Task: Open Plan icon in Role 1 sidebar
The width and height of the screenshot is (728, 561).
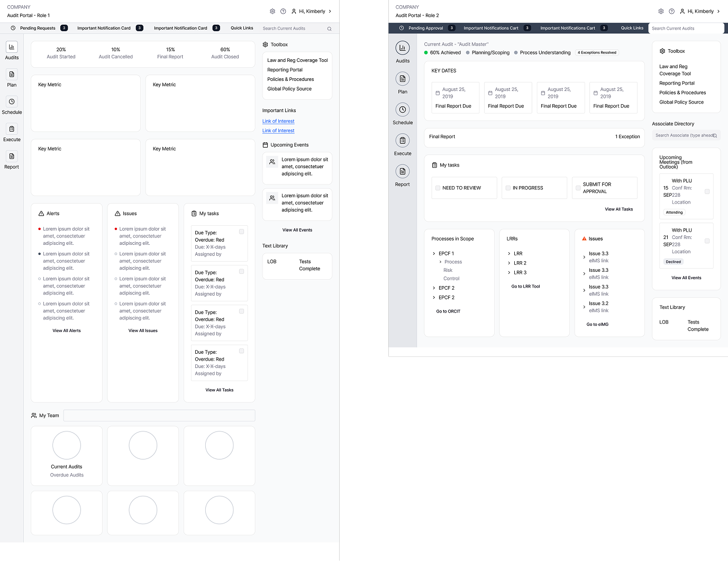Action: click(12, 74)
